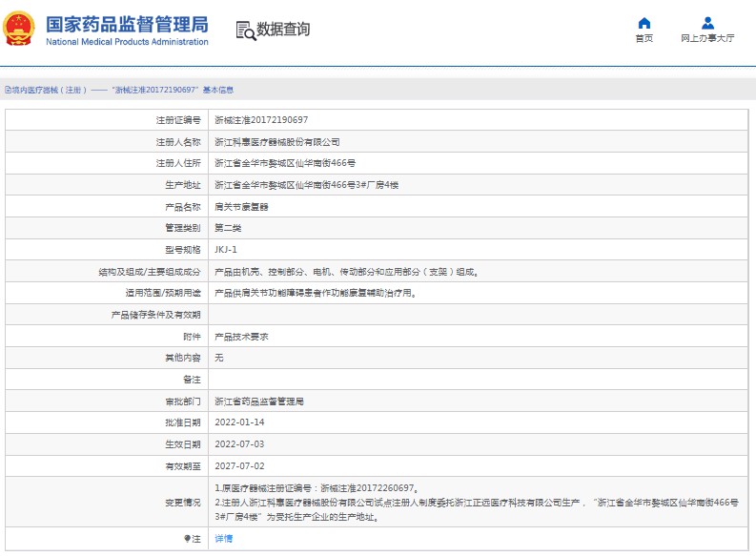Click 生效日期 row label

point(183,444)
